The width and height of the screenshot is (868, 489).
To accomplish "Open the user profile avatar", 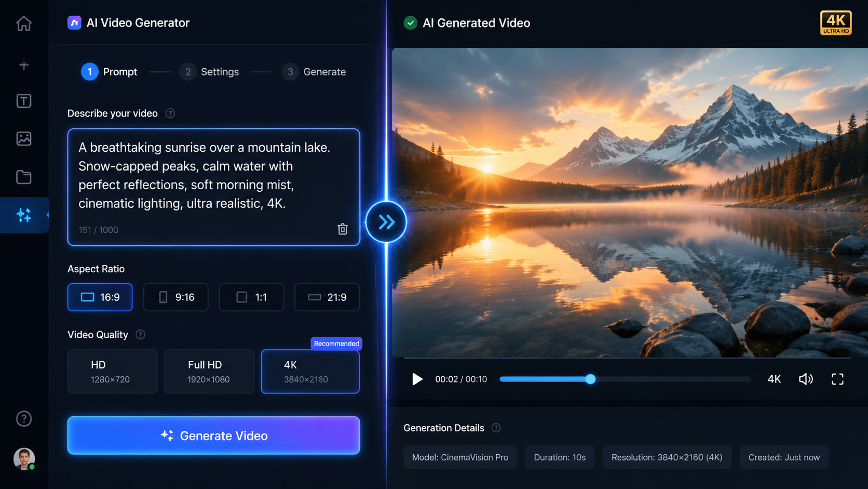I will (x=24, y=459).
